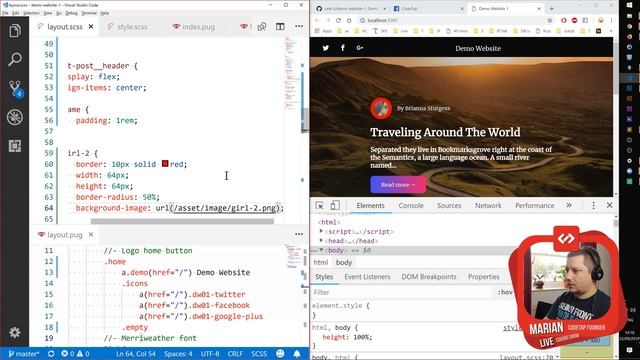Image resolution: width=640 pixels, height=360 pixels.
Task: Click Open Changes icon in editor toolbar
Action: pyautogui.click(x=262, y=27)
